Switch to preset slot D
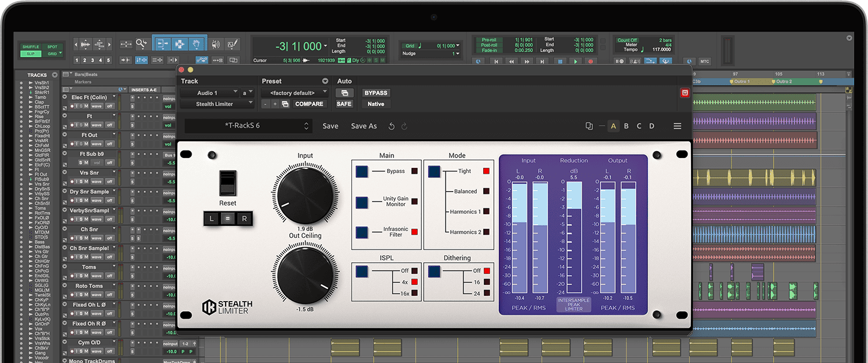 [x=652, y=126]
